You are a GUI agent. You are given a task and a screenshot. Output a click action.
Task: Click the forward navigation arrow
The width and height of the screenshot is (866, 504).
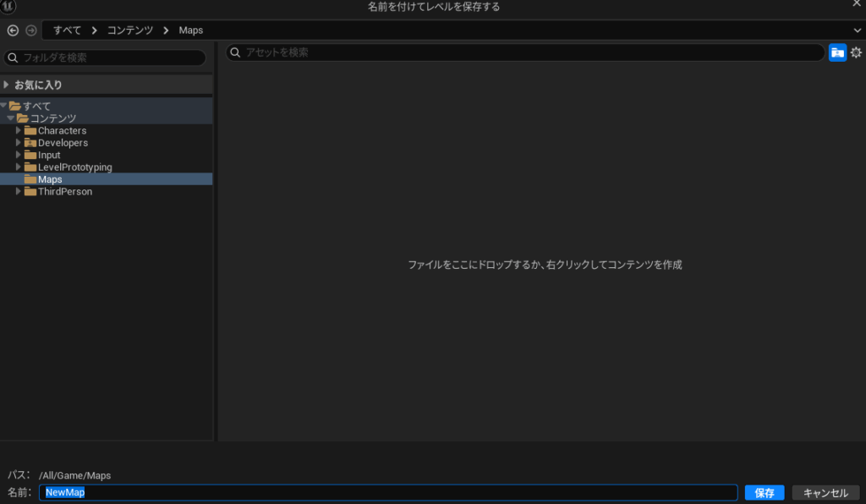31,30
